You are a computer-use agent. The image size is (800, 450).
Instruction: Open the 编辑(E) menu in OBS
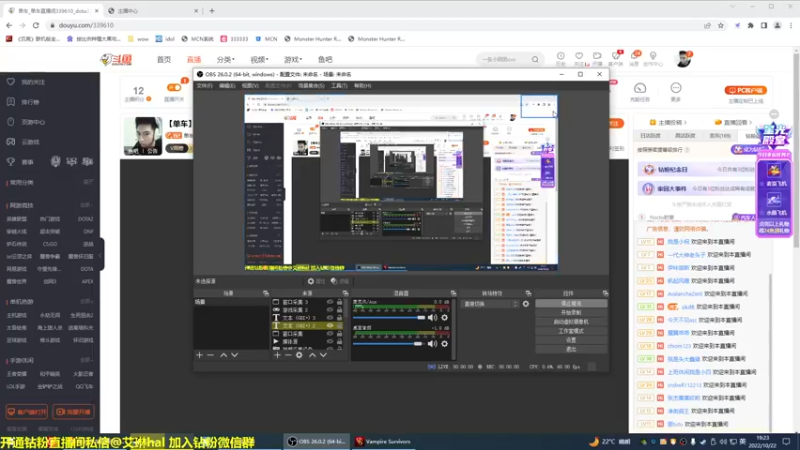[x=227, y=86]
